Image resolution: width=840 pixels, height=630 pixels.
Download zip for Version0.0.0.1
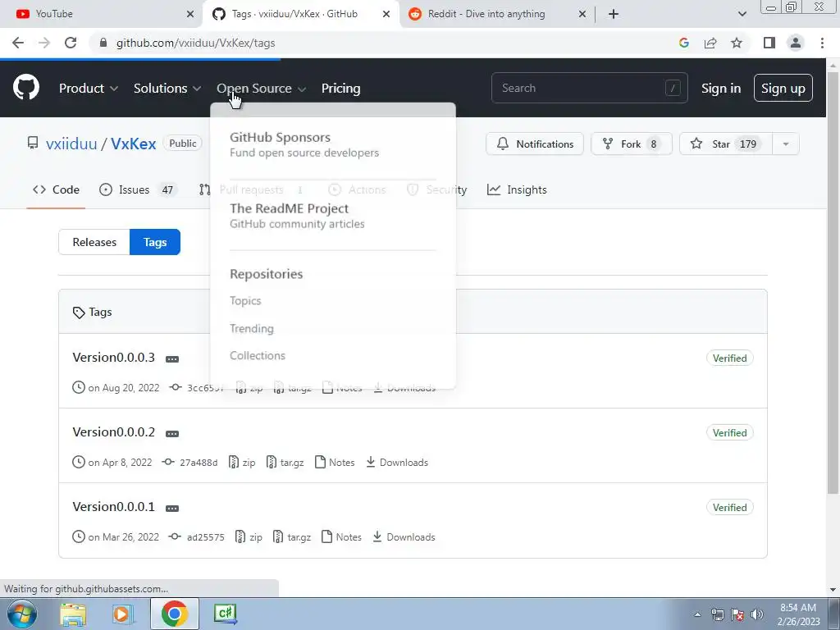coord(249,536)
